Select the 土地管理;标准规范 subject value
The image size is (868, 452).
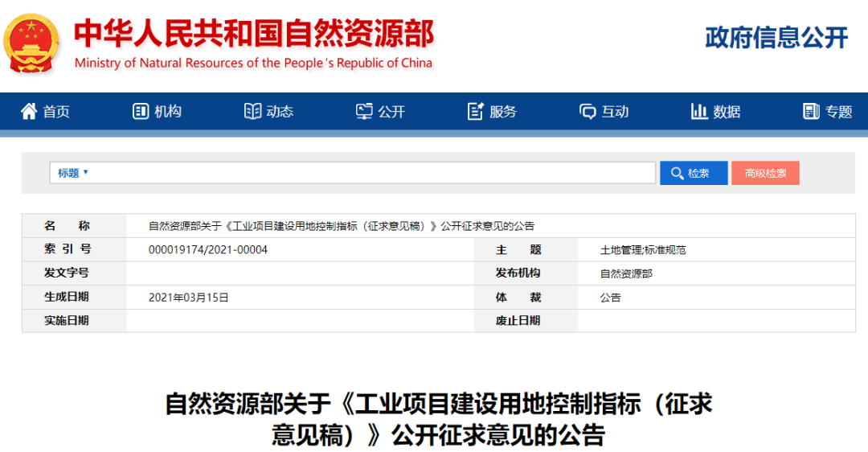coord(643,250)
